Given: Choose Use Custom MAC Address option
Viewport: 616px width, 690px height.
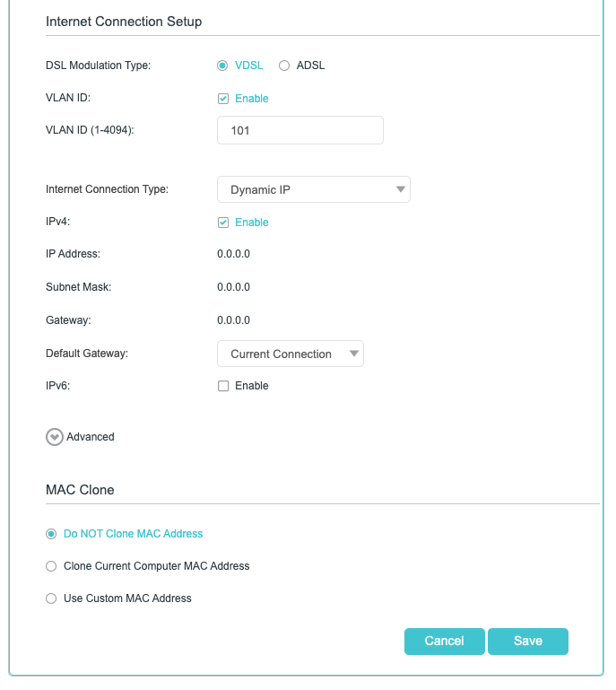Looking at the screenshot, I should pos(51,598).
